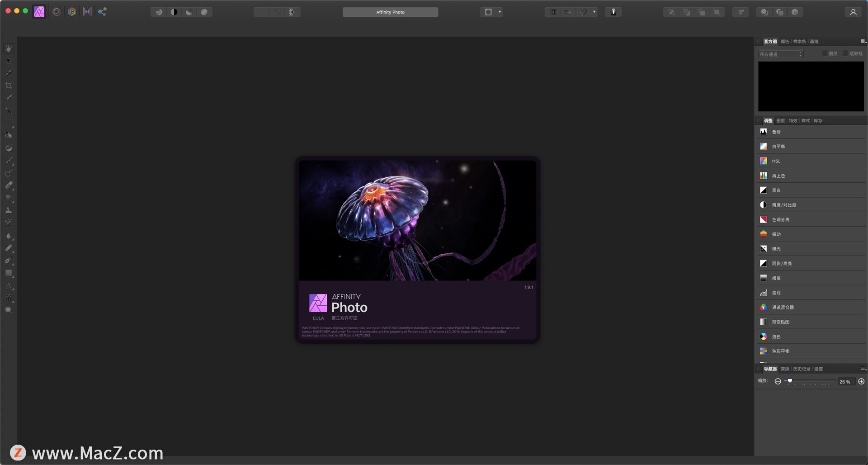The width and height of the screenshot is (868, 465).
Task: Select the Move tool arrow
Action: [9, 61]
